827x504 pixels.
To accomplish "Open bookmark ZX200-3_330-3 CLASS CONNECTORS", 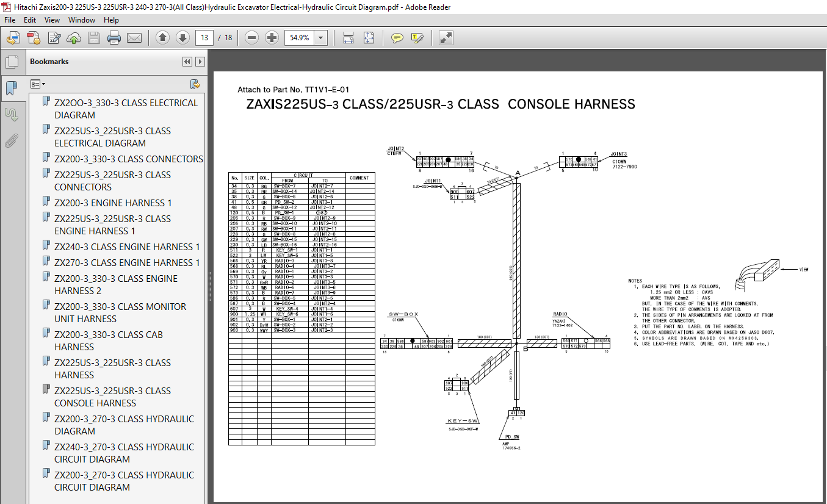I will [x=128, y=159].
